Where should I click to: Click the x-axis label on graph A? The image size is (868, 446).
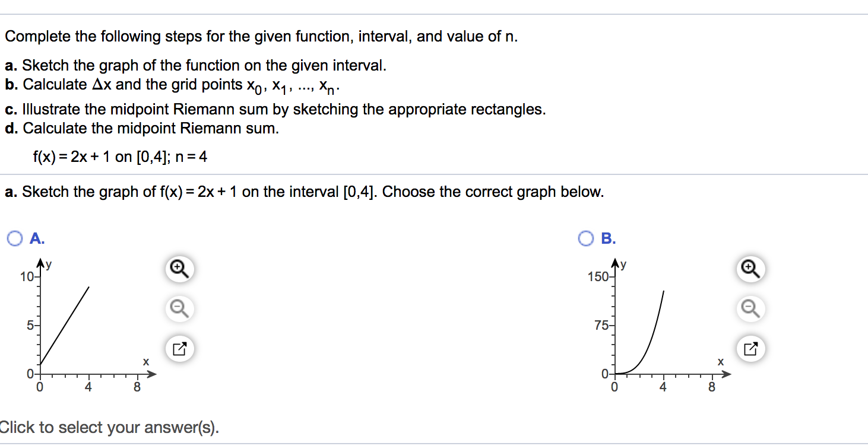145,361
